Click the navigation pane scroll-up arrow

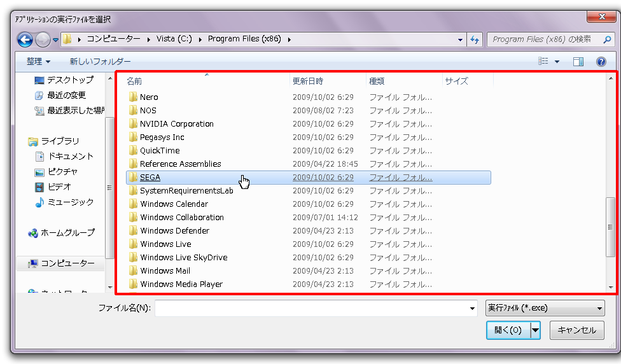click(109, 79)
